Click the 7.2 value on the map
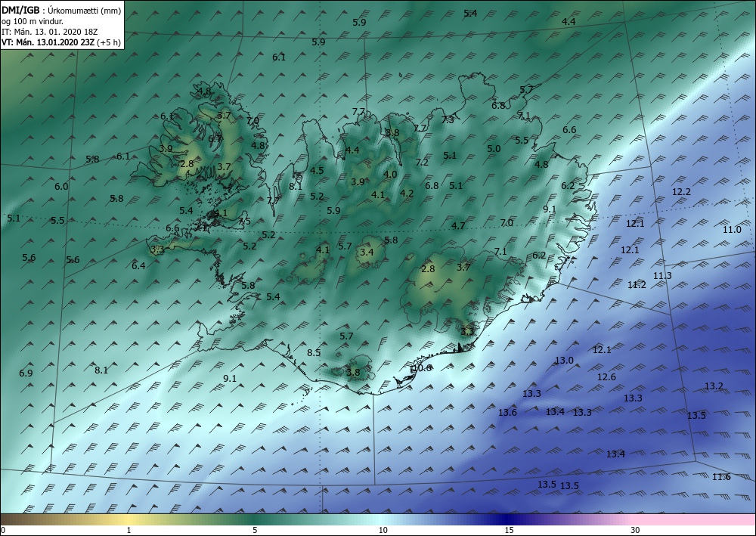Image resolution: width=756 pixels, height=536 pixels. point(422,163)
